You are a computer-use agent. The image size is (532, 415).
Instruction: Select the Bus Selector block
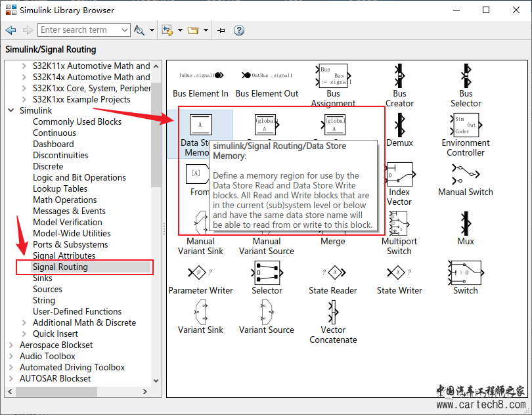coord(466,86)
